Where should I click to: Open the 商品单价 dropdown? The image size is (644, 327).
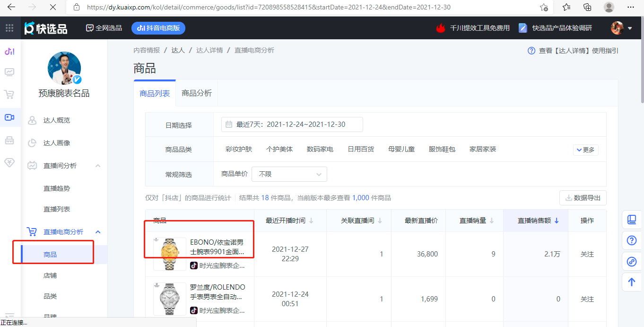[289, 174]
